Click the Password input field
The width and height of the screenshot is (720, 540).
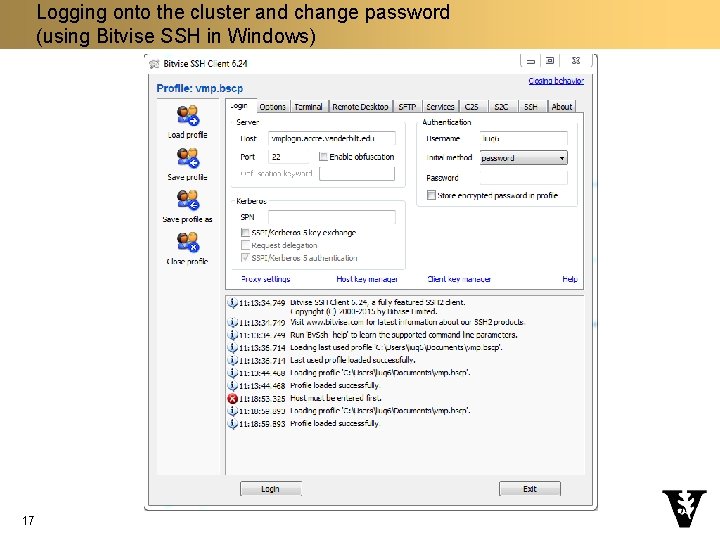coord(523,178)
